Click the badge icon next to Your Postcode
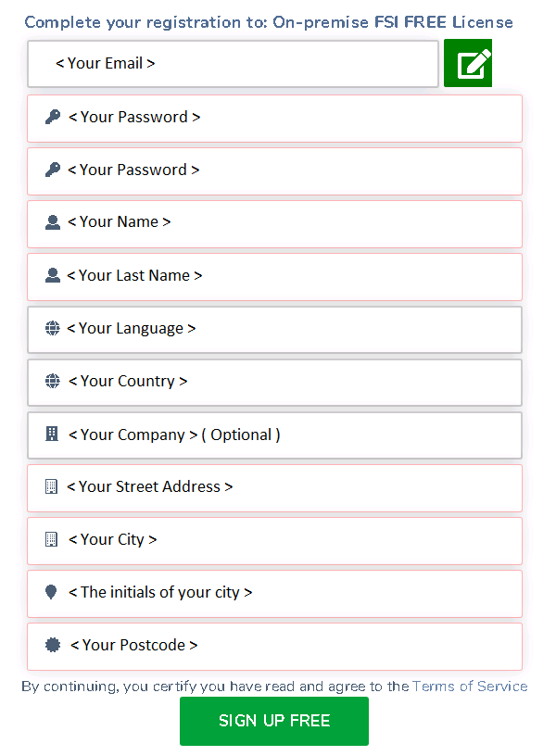Screen dimensions: 556x756 point(52,645)
